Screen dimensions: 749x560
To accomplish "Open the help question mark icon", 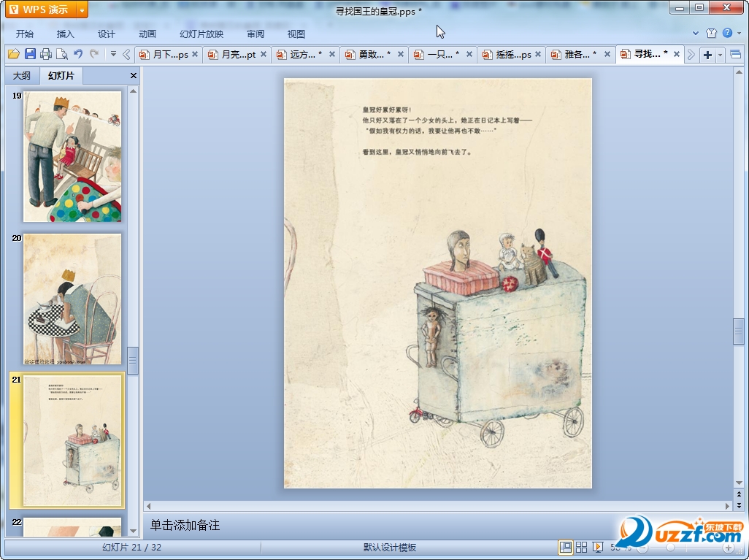I will [x=727, y=33].
